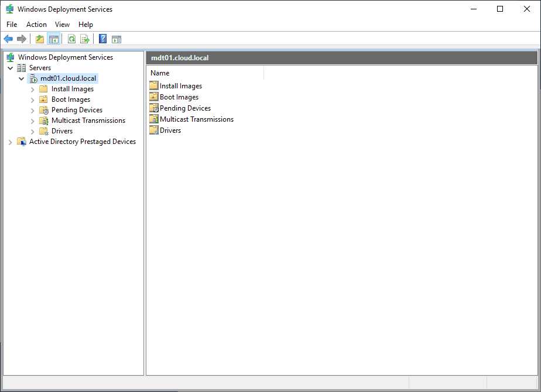Expand Pending Devices tree node
541x392 pixels.
coord(32,111)
